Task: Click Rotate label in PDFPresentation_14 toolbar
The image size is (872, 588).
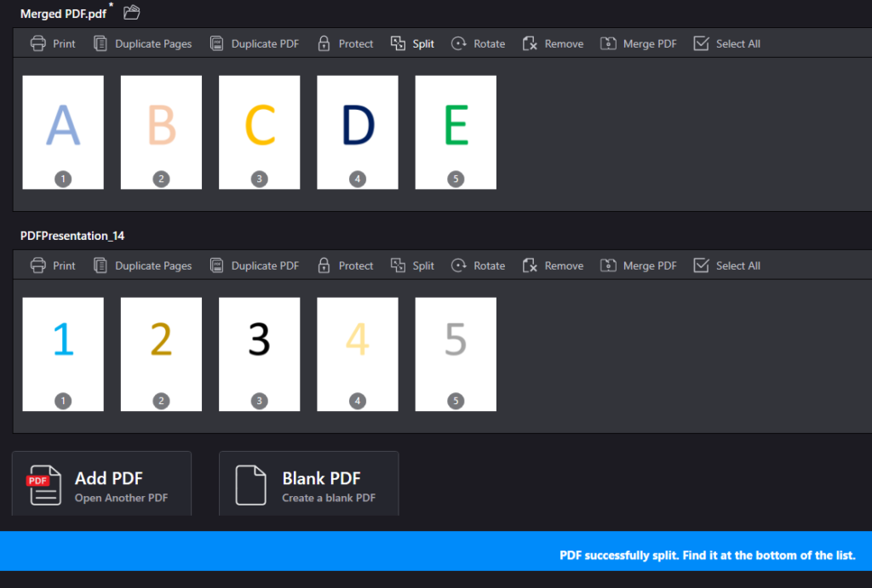Action: pyautogui.click(x=490, y=266)
